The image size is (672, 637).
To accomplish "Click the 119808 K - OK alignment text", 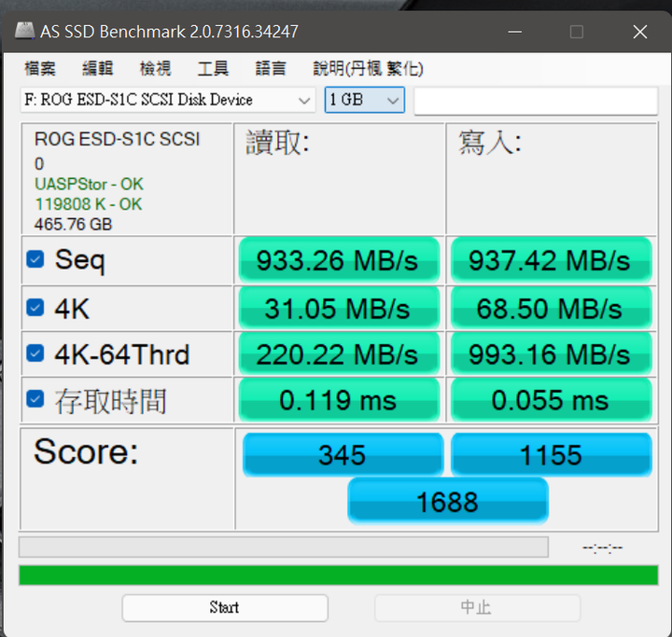I will coord(89,204).
